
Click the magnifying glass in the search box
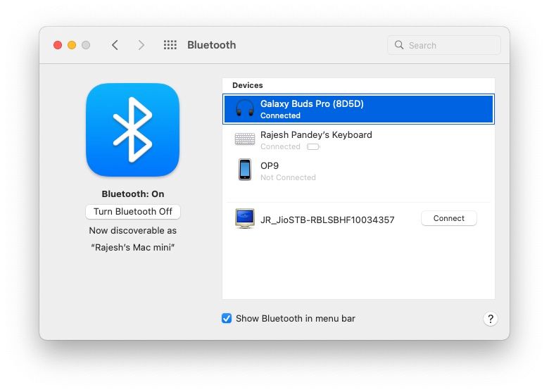[x=399, y=45]
